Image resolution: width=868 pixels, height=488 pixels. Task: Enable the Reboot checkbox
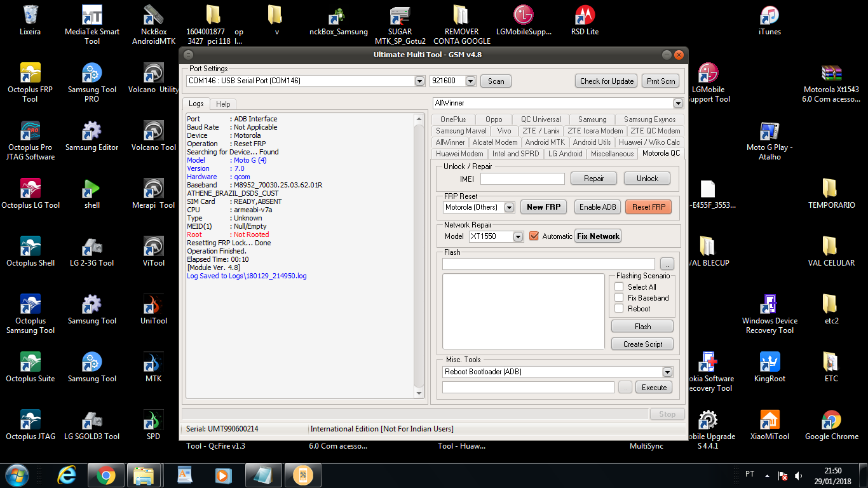pyautogui.click(x=619, y=308)
